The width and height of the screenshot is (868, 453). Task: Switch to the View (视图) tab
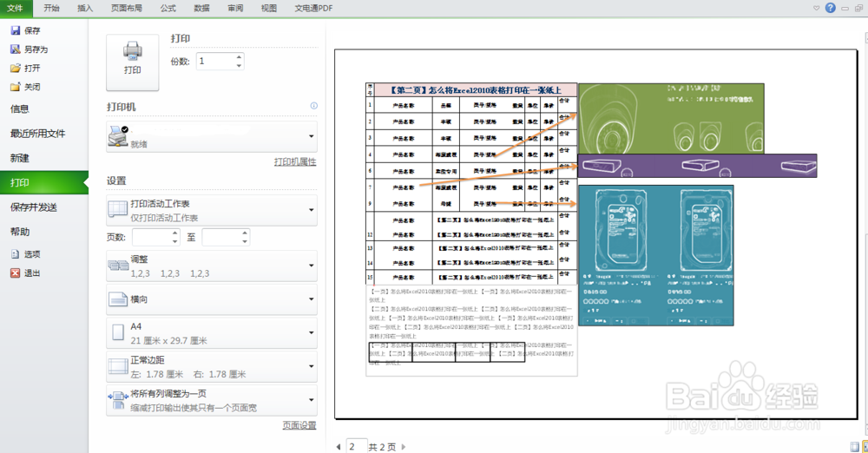pyautogui.click(x=269, y=9)
